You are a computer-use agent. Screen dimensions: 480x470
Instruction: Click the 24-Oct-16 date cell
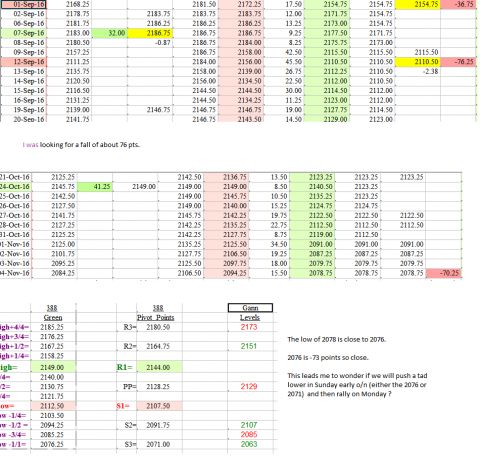point(15,187)
